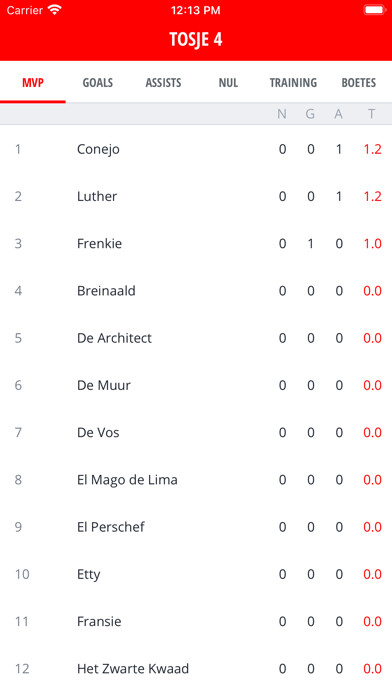Select Het Zwarte Kwaad row
Viewport: 392px width, 696px height.
tap(196, 668)
